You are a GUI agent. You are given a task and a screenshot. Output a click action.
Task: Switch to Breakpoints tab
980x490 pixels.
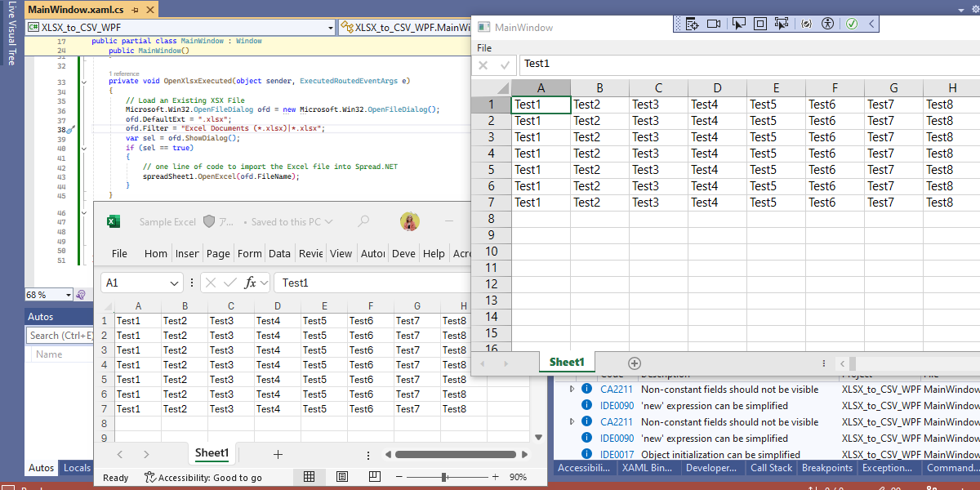826,468
